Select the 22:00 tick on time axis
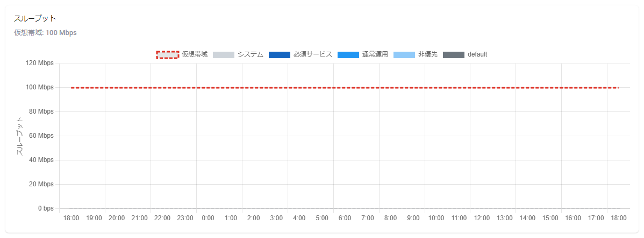This screenshot has height=238, width=644. click(x=162, y=218)
